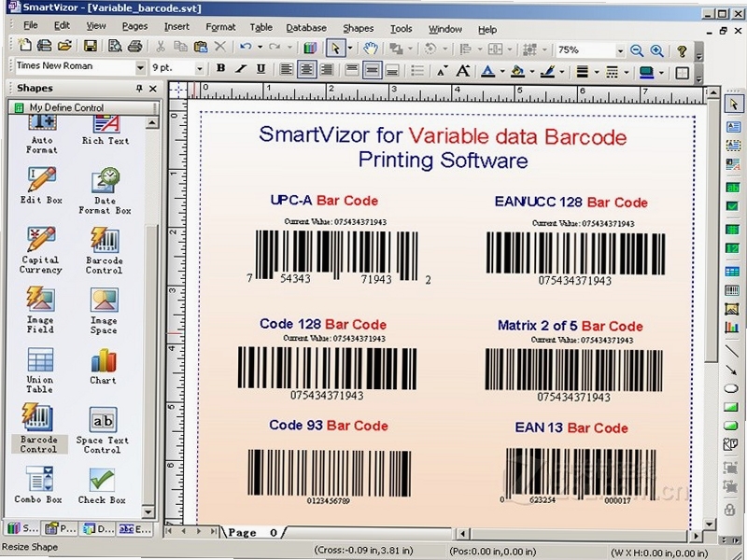Click the fill bucket color swatch
The height and width of the screenshot is (560, 747).
(517, 72)
